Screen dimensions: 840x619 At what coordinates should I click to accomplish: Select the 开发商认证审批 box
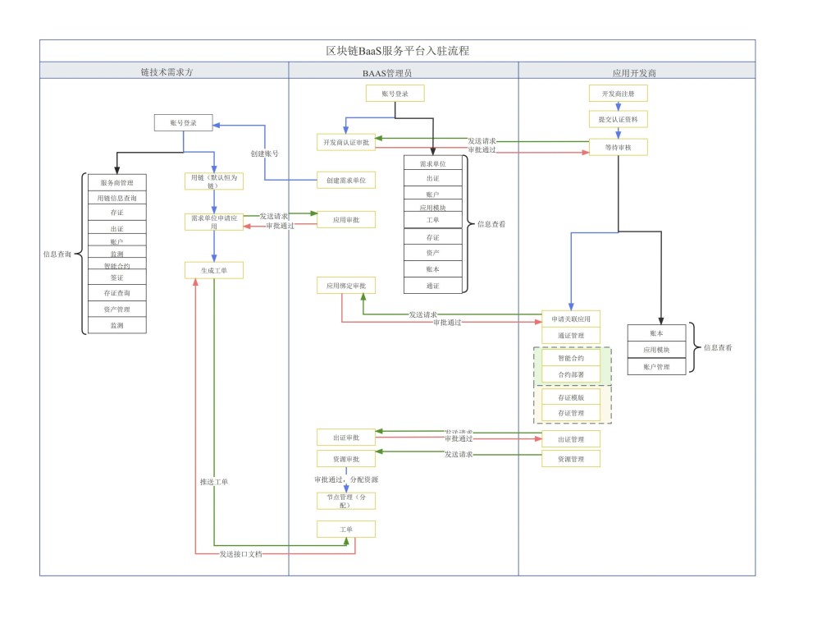tap(345, 143)
